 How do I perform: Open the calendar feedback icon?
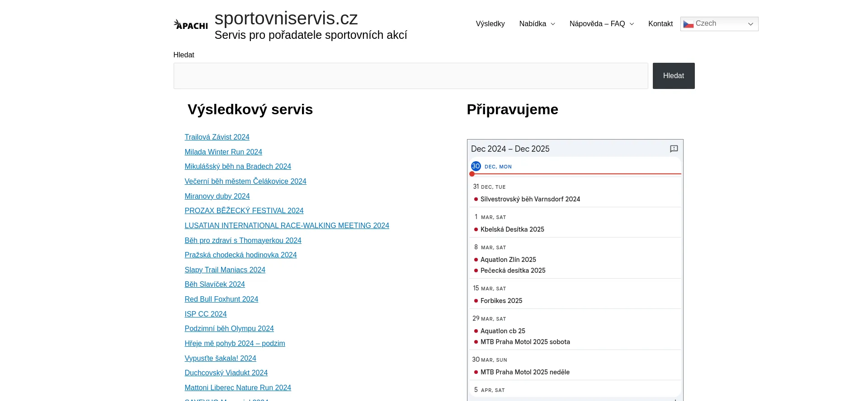pos(674,149)
